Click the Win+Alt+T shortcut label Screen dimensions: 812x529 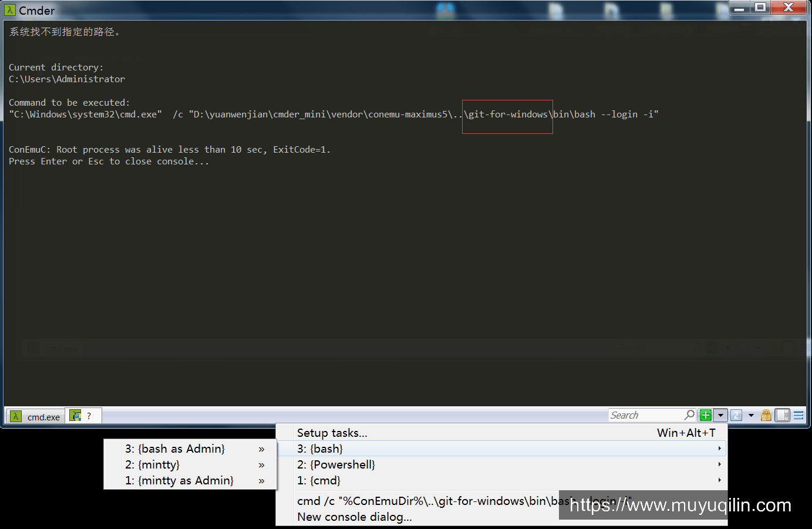click(x=686, y=433)
